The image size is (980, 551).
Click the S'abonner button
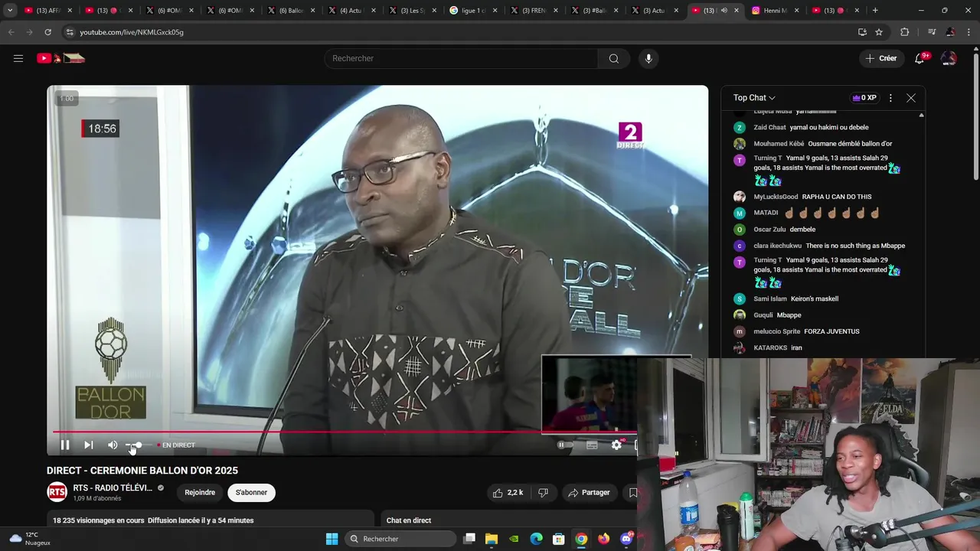pyautogui.click(x=251, y=492)
